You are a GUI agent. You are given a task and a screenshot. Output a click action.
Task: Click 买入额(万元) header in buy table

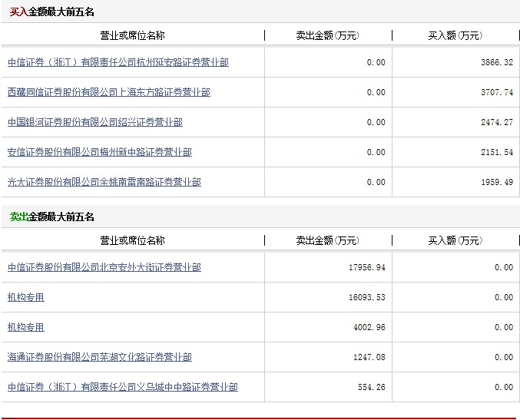(x=455, y=35)
